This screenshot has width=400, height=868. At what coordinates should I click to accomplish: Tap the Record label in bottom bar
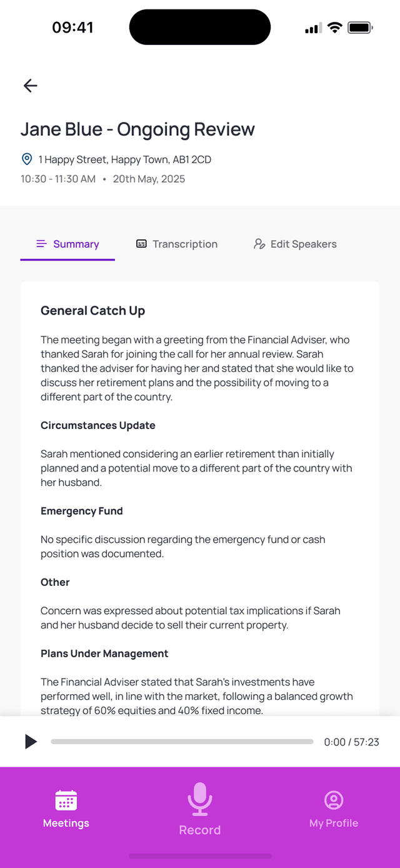point(199,830)
